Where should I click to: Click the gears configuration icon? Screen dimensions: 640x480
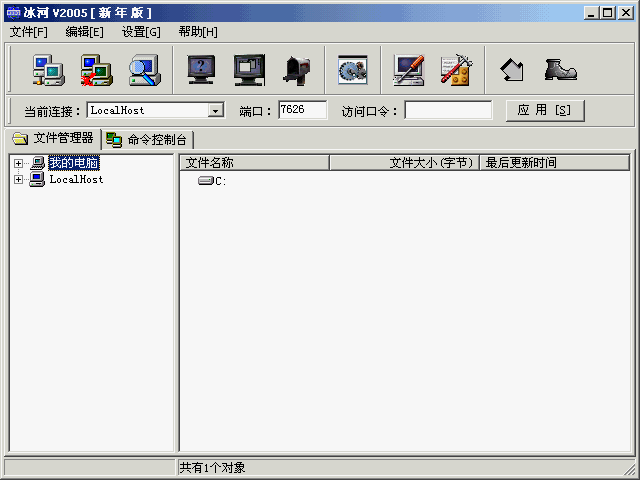point(352,69)
